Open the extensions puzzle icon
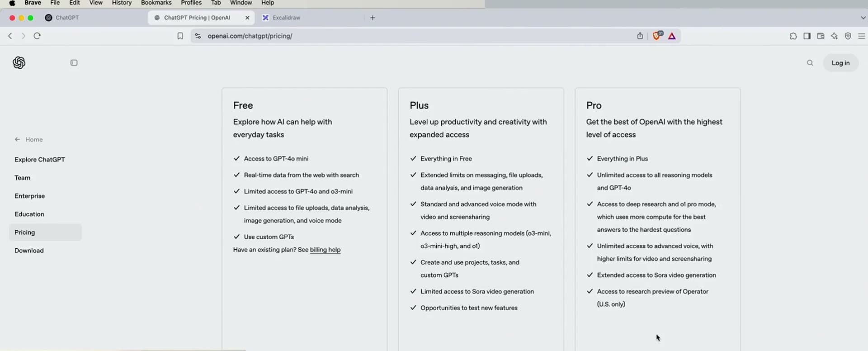Screen dimensions: 868x351 pyautogui.click(x=793, y=36)
